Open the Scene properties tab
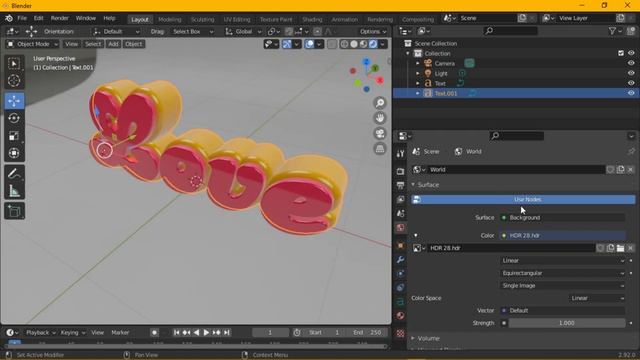Image resolution: width=640 pixels, height=360 pixels. click(x=400, y=213)
